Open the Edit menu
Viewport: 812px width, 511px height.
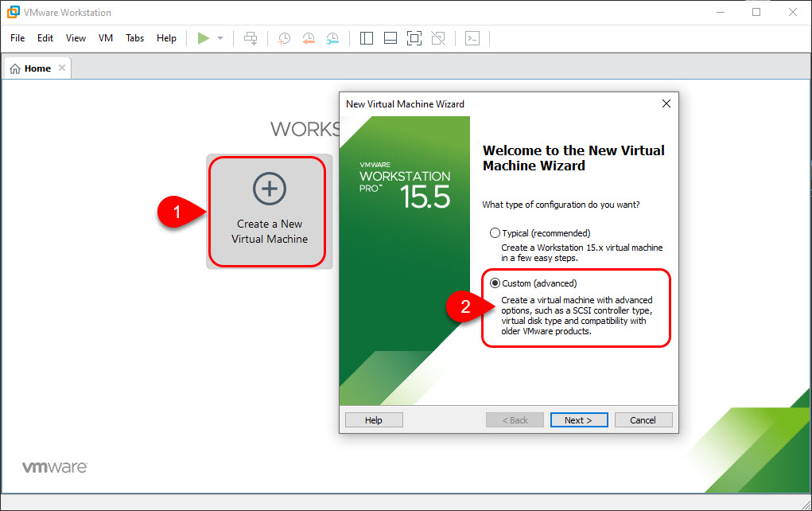coord(45,38)
